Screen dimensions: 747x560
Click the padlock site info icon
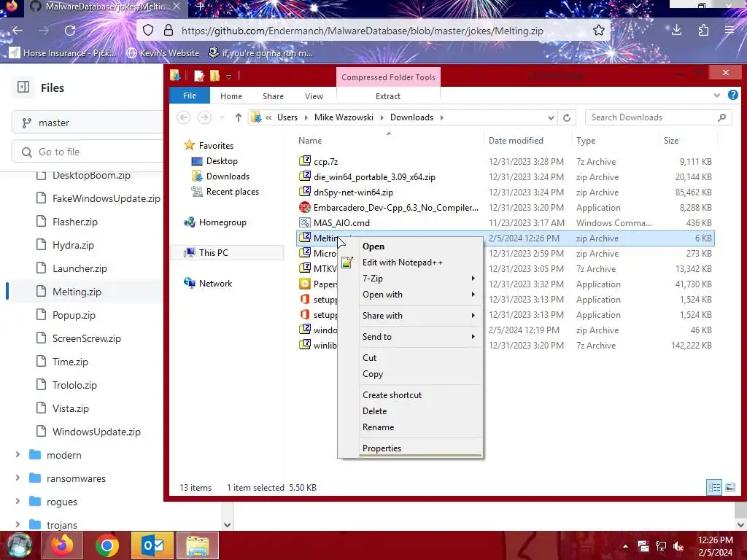coord(169,31)
